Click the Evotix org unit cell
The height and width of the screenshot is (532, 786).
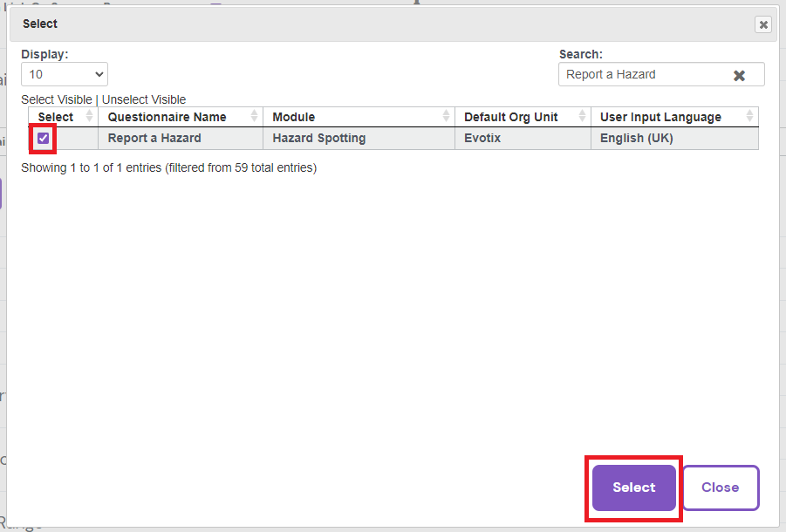pyautogui.click(x=482, y=138)
